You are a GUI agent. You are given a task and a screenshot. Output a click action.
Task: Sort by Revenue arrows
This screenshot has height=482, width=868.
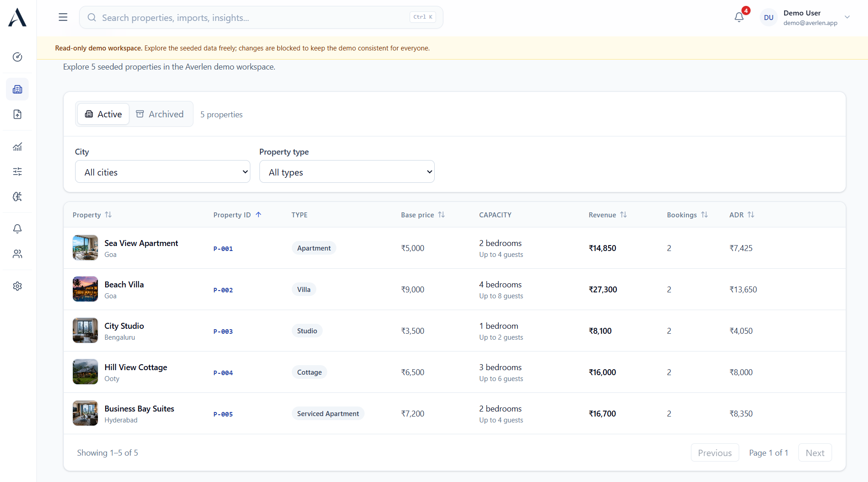624,215
